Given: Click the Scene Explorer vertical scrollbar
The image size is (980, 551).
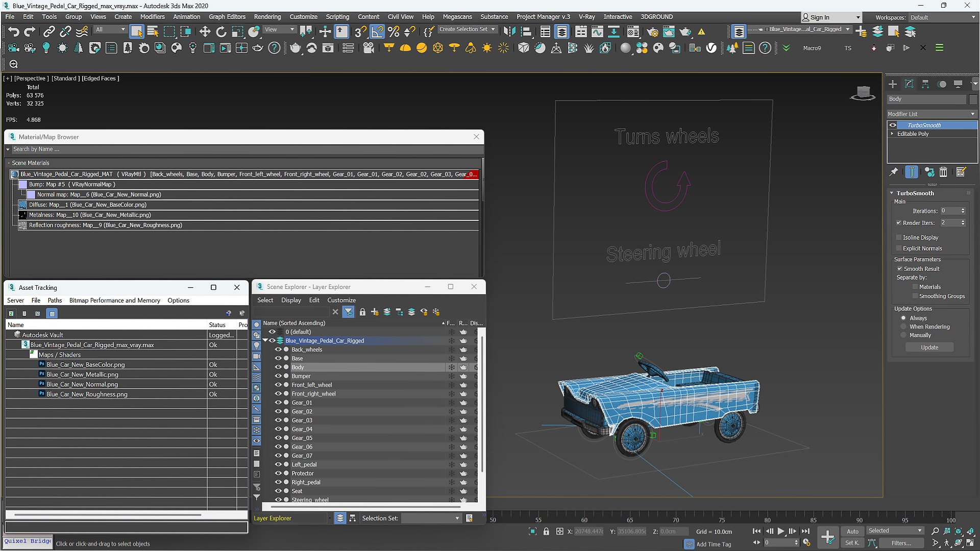Looking at the screenshot, I should click(482, 403).
